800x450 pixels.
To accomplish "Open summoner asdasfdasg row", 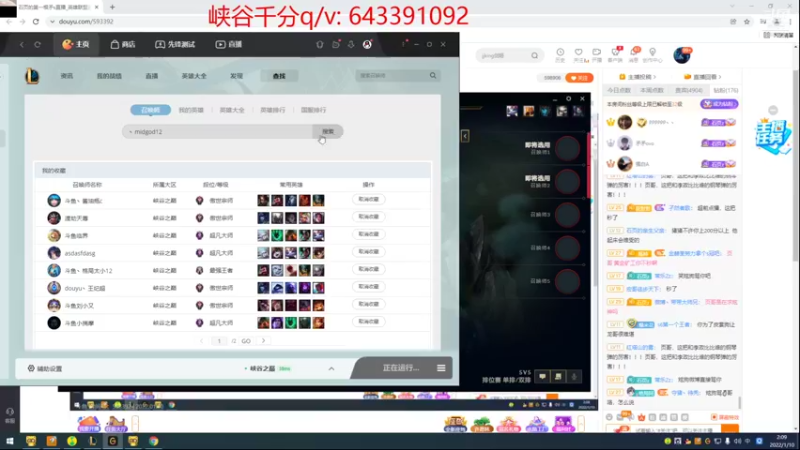I will pos(233,253).
